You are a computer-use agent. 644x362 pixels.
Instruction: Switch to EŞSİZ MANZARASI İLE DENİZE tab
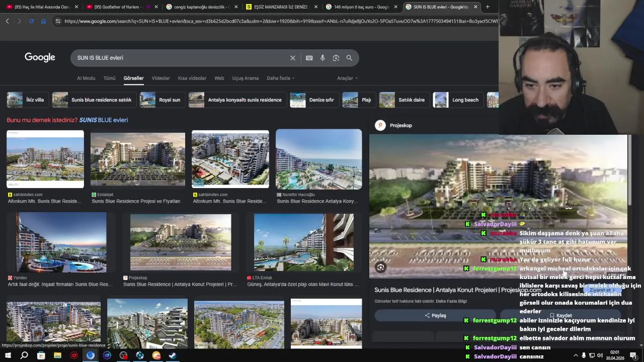pyautogui.click(x=282, y=7)
